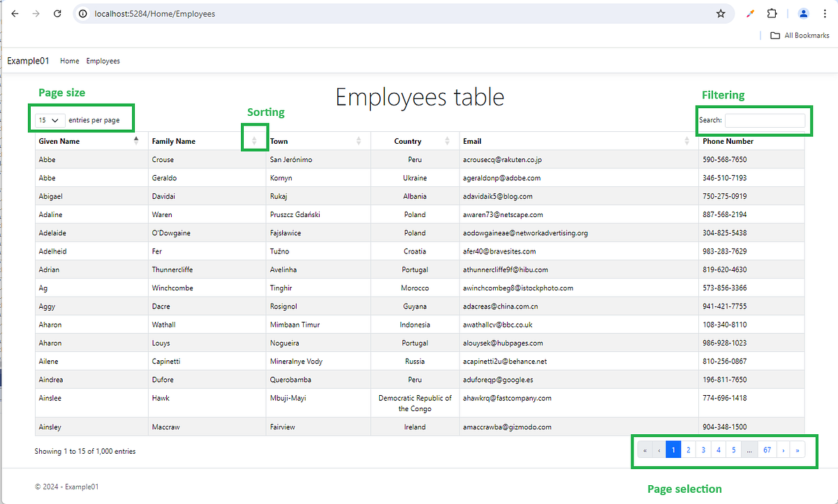
Task: Go back using the browser back arrow
Action: [x=15, y=13]
